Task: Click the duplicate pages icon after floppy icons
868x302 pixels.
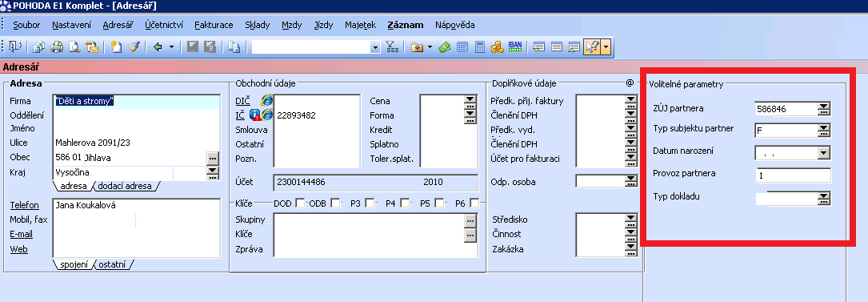Action: click(x=234, y=47)
